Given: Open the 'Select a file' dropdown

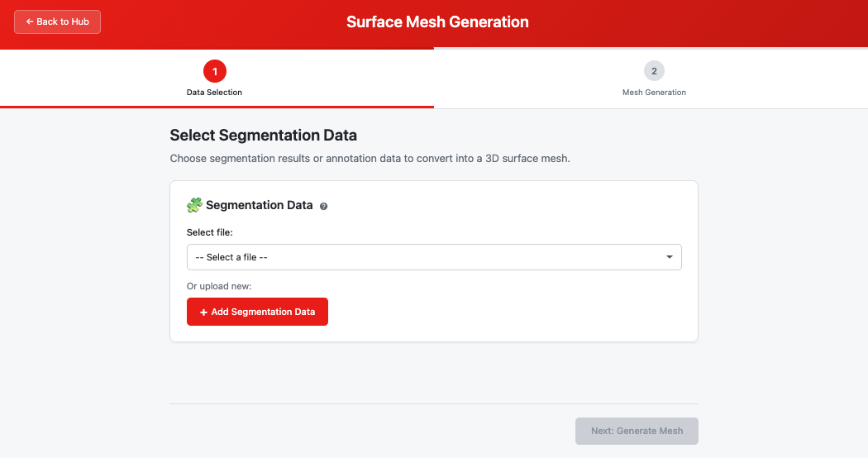Looking at the screenshot, I should [x=434, y=257].
